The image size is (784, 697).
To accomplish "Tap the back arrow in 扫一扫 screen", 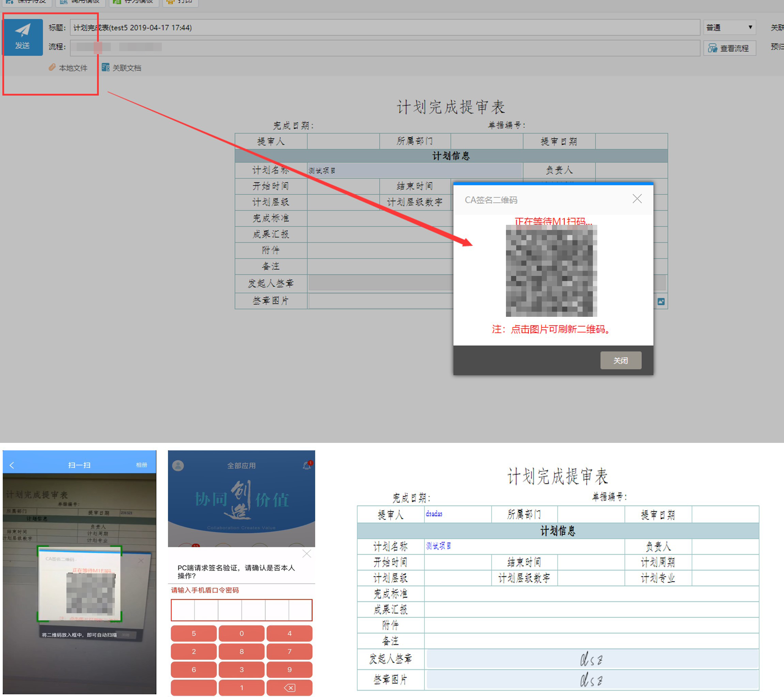I will point(12,465).
